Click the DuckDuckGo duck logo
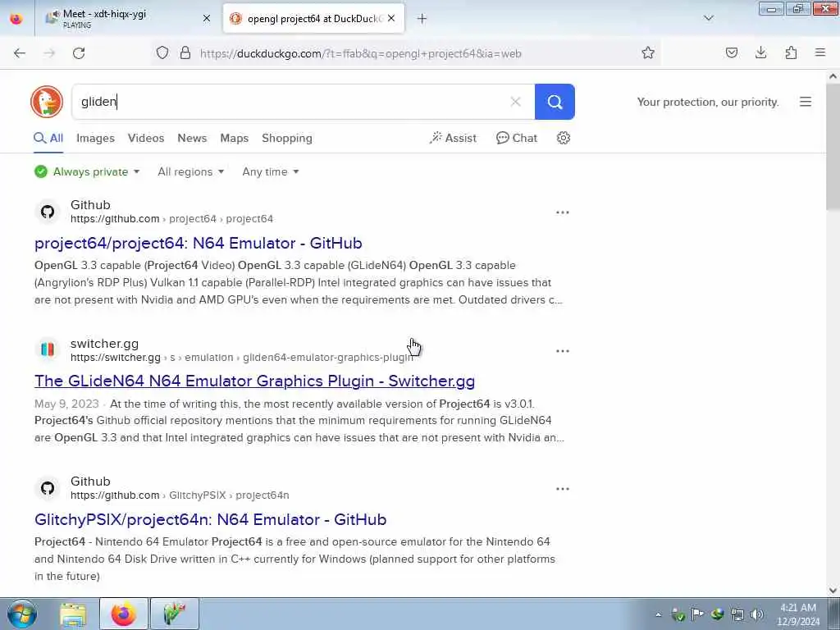The height and width of the screenshot is (630, 840). 47,102
